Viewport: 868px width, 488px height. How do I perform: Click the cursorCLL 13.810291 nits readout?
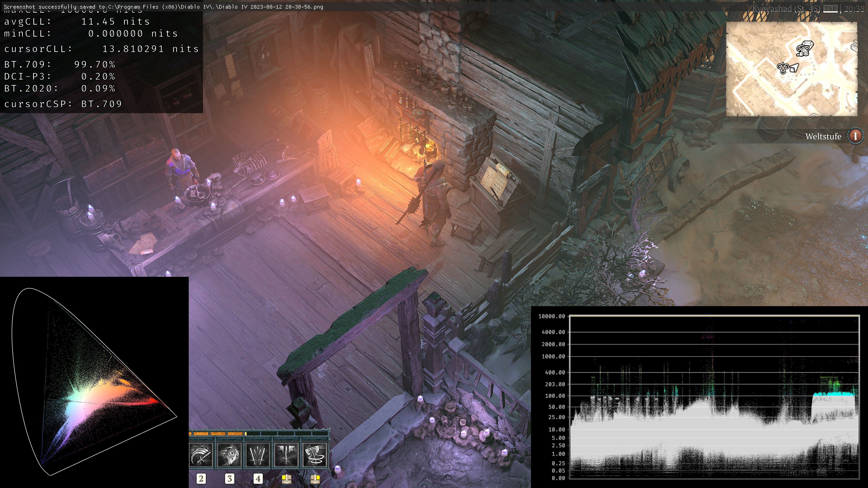pyautogui.click(x=101, y=49)
